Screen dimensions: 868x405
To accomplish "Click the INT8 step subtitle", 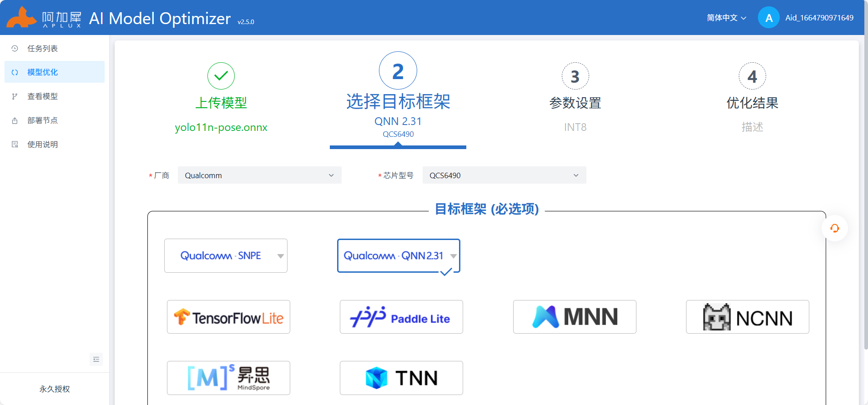I will pos(575,127).
